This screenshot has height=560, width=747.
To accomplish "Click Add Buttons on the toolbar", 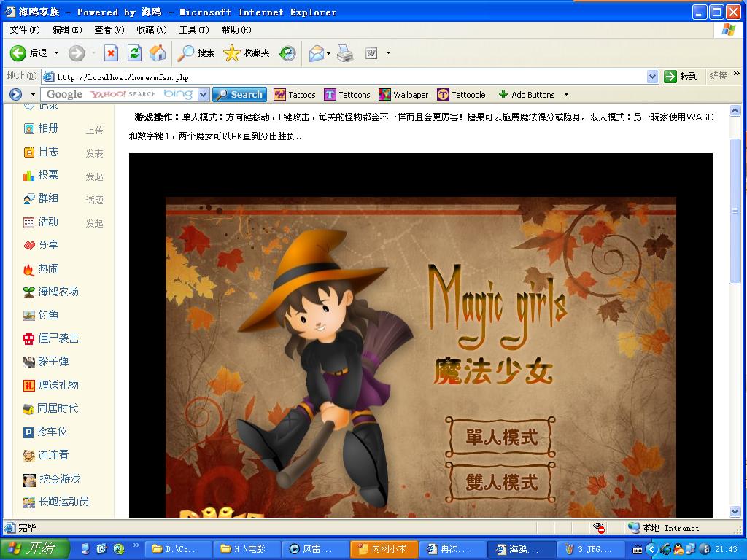I will click(x=527, y=95).
